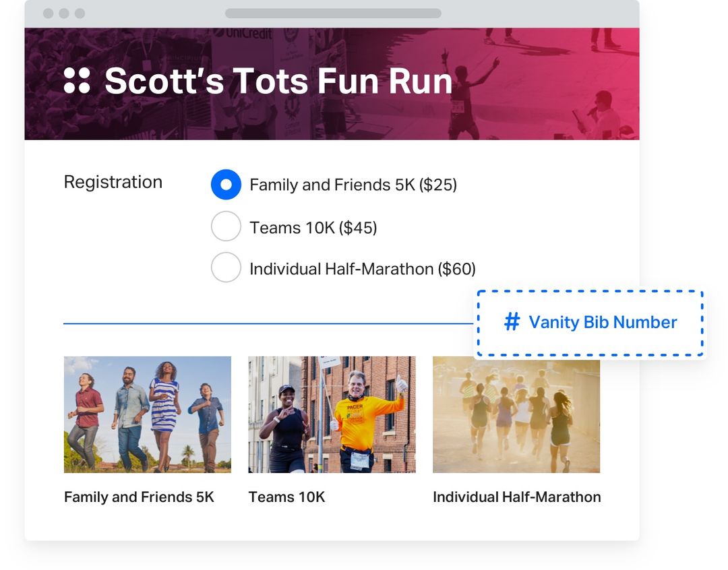The width and height of the screenshot is (728, 570).
Task: Select the Family and Friends 5K registration option
Action: (226, 184)
